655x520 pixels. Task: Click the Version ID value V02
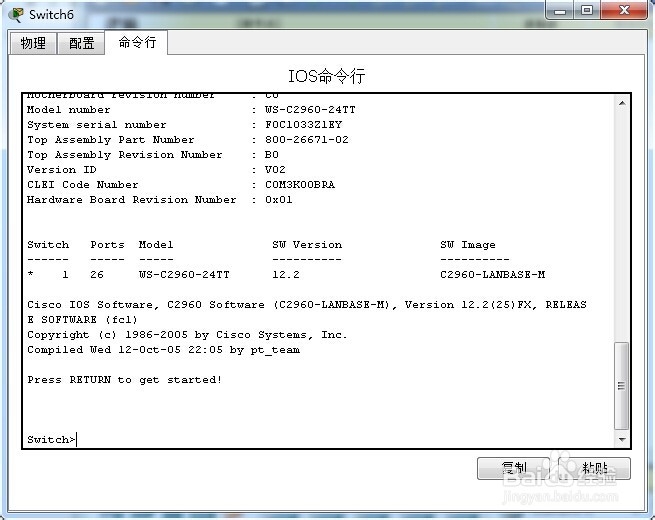coord(275,170)
